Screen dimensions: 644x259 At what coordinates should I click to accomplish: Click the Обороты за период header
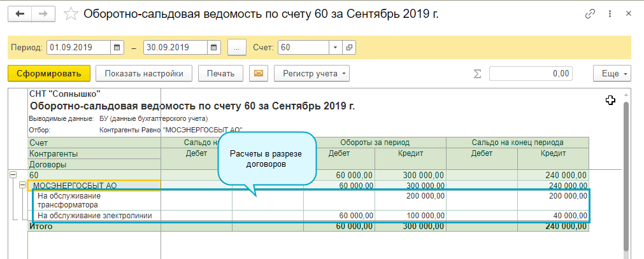375,143
